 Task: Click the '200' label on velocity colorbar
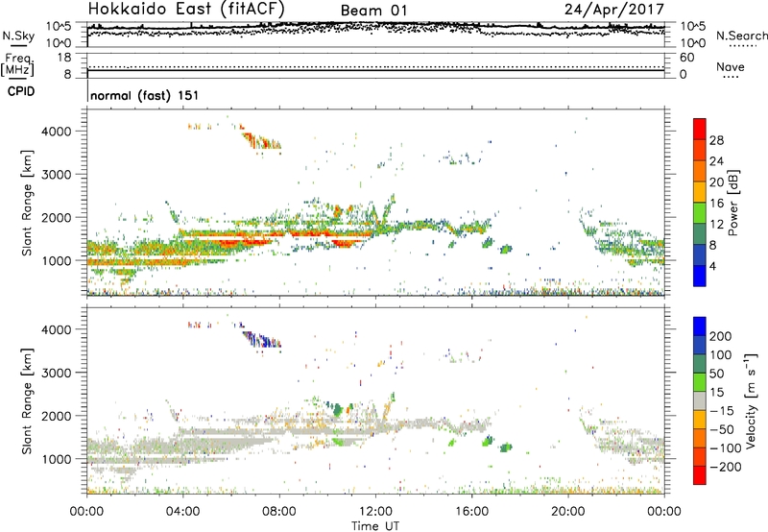[721, 336]
